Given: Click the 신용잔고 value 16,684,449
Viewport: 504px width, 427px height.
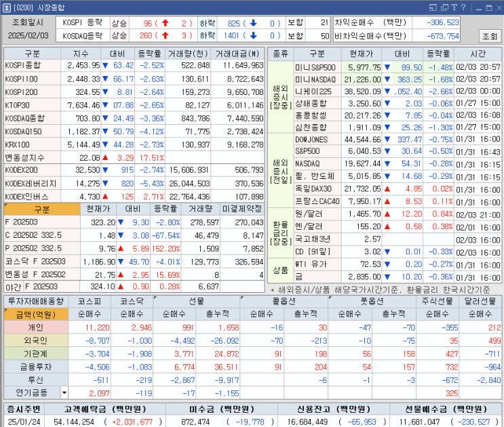Looking at the screenshot, I should pos(307,422).
